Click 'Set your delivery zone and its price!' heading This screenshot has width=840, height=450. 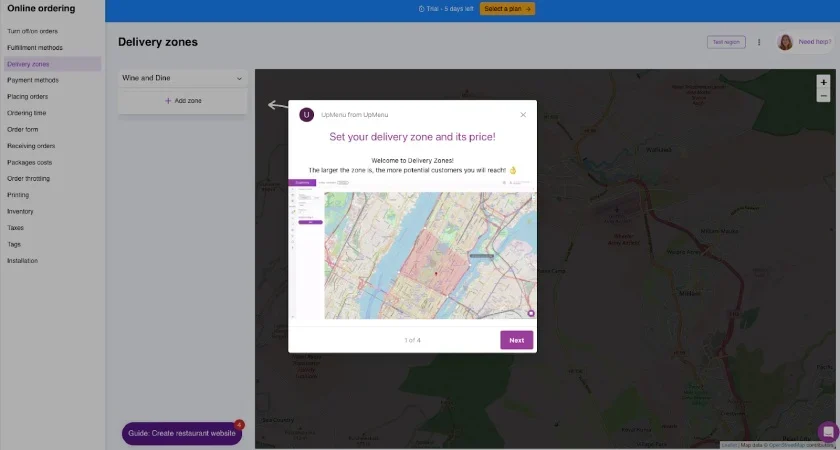click(412, 137)
